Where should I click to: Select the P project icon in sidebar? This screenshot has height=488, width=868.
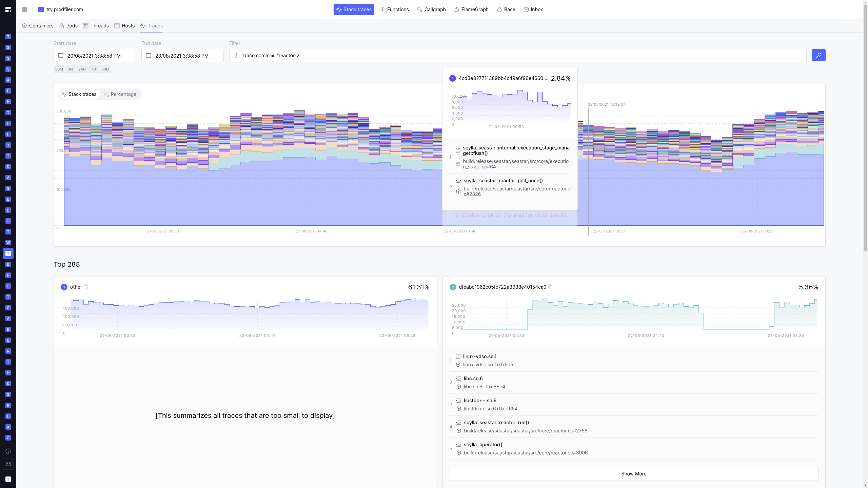tap(8, 275)
